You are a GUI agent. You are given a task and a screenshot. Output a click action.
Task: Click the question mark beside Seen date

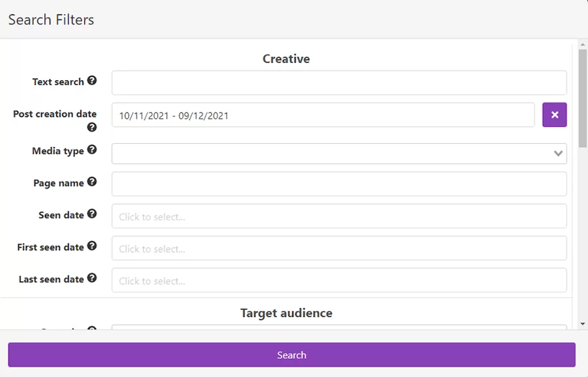(92, 214)
